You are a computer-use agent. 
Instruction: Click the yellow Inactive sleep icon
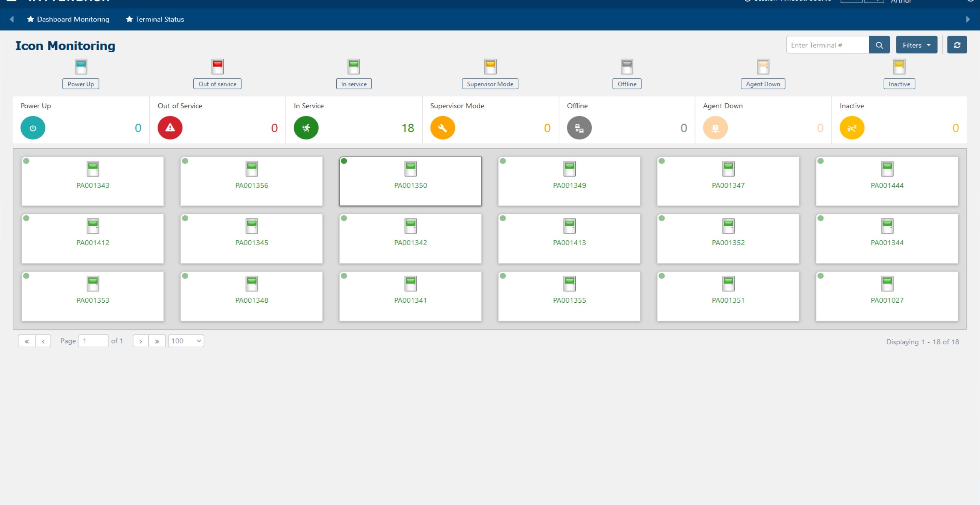coord(852,128)
